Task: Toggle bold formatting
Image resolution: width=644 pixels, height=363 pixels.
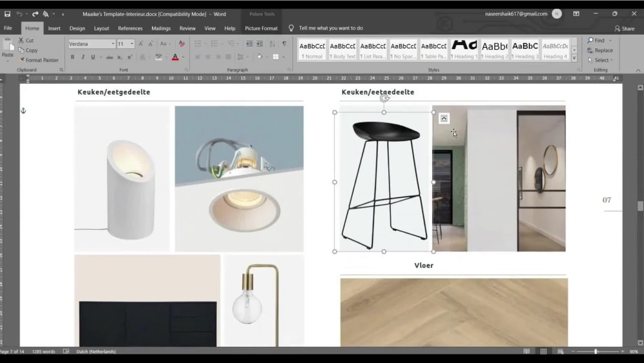Action: pyautogui.click(x=72, y=57)
